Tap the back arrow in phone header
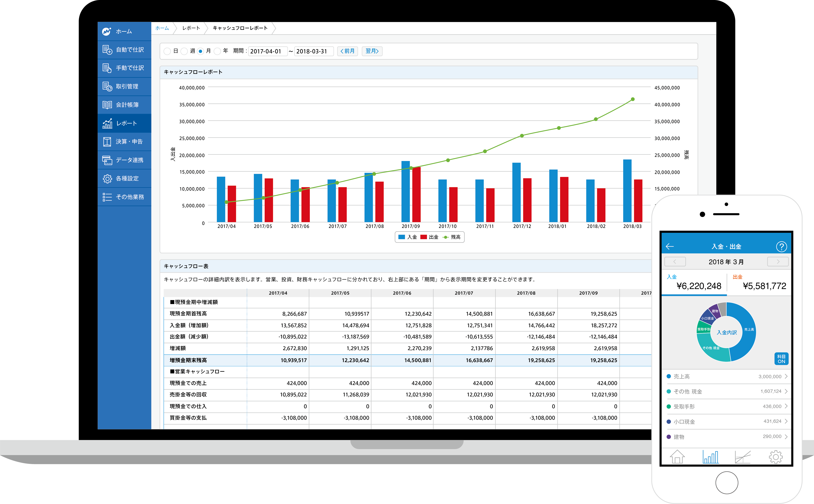This screenshot has height=504, width=814. pos(670,247)
